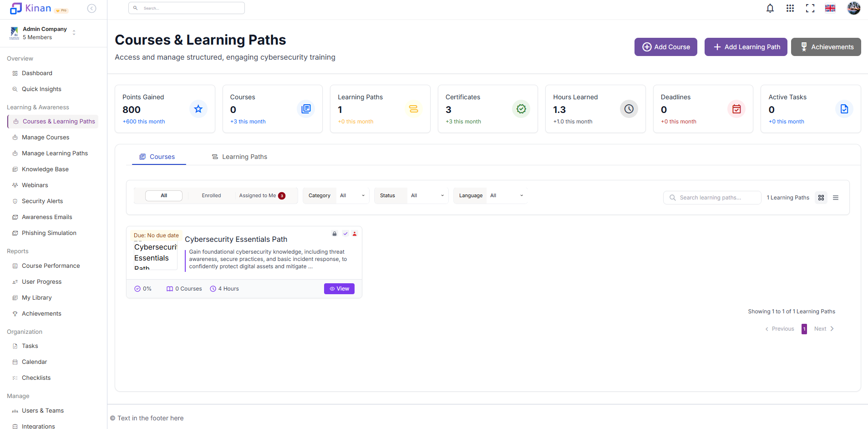Enter fullscreen mode via the expand icon
868x429 pixels.
click(x=810, y=8)
